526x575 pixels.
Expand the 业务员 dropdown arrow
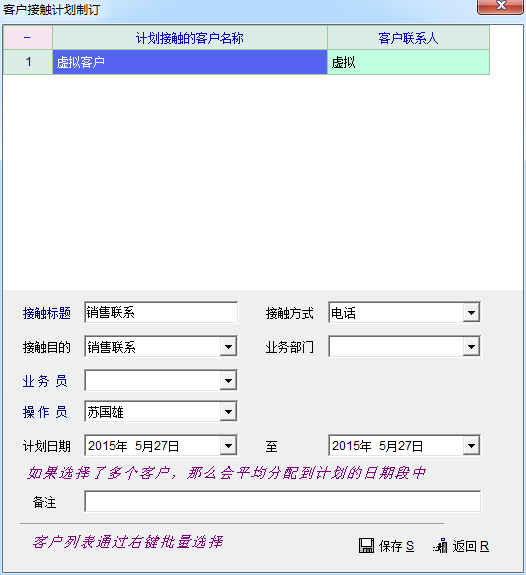tap(228, 381)
